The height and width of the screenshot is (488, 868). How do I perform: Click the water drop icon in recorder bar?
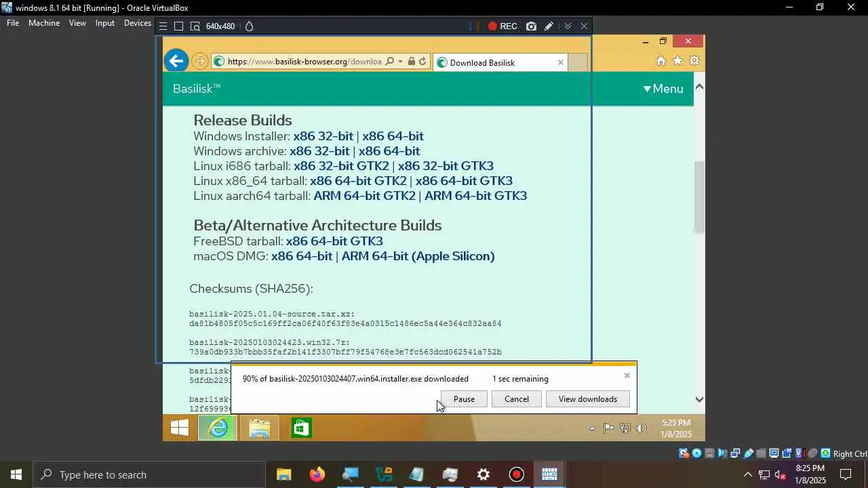249,26
